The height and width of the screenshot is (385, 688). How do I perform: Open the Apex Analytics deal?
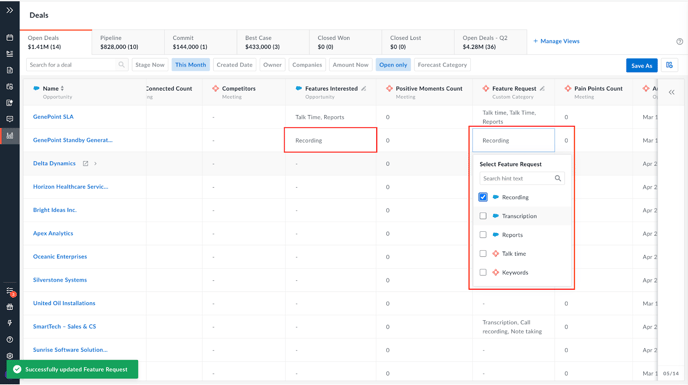[53, 233]
